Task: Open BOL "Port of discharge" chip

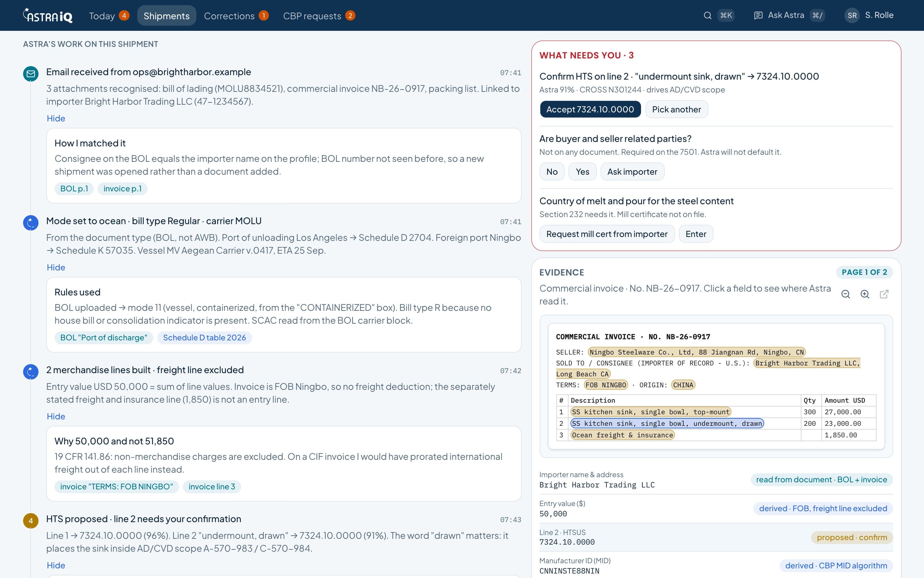Action: click(x=104, y=337)
